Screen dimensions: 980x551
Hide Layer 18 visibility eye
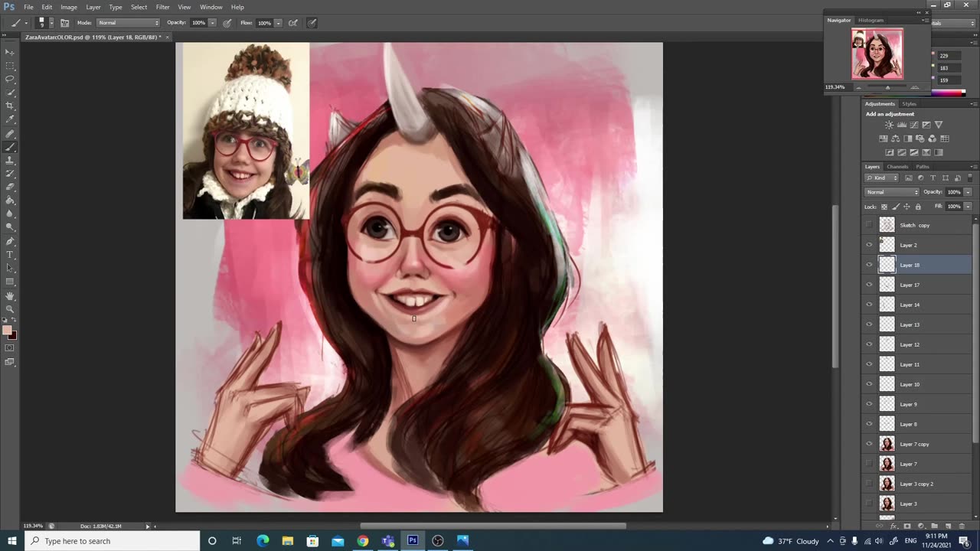(869, 265)
